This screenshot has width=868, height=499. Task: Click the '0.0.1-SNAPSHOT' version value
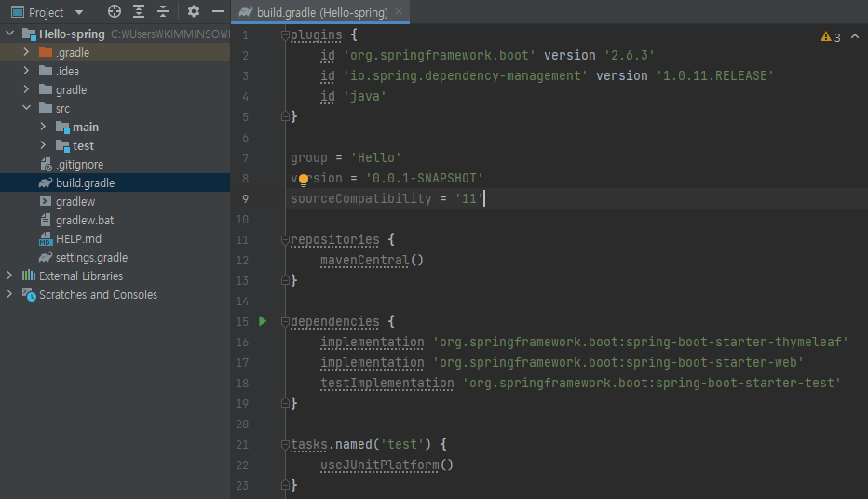425,178
